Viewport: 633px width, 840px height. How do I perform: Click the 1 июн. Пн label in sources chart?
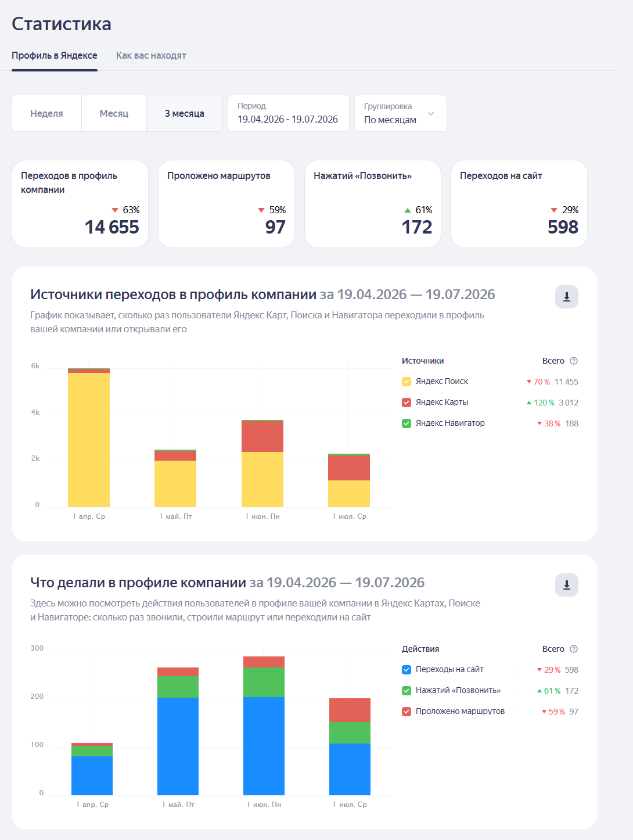[x=262, y=516]
